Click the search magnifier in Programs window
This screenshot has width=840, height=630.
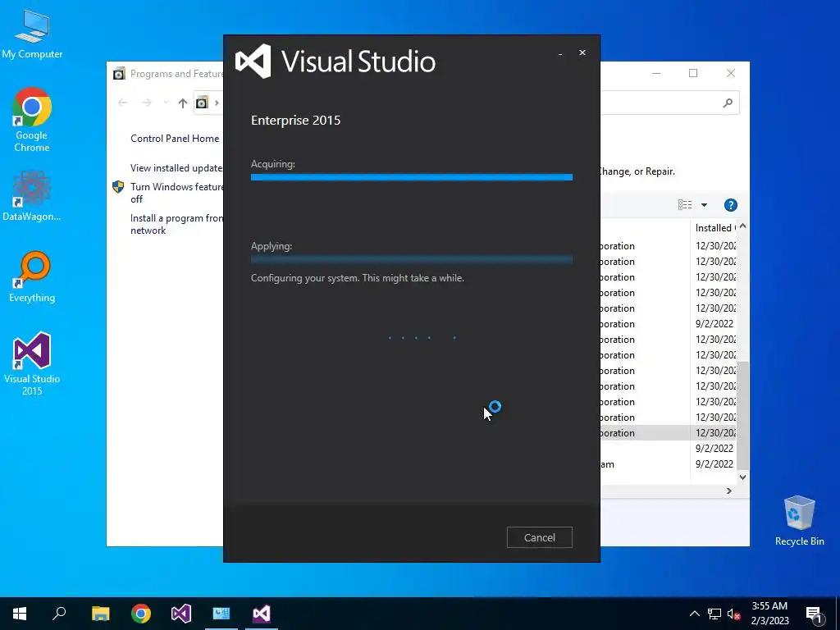728,103
